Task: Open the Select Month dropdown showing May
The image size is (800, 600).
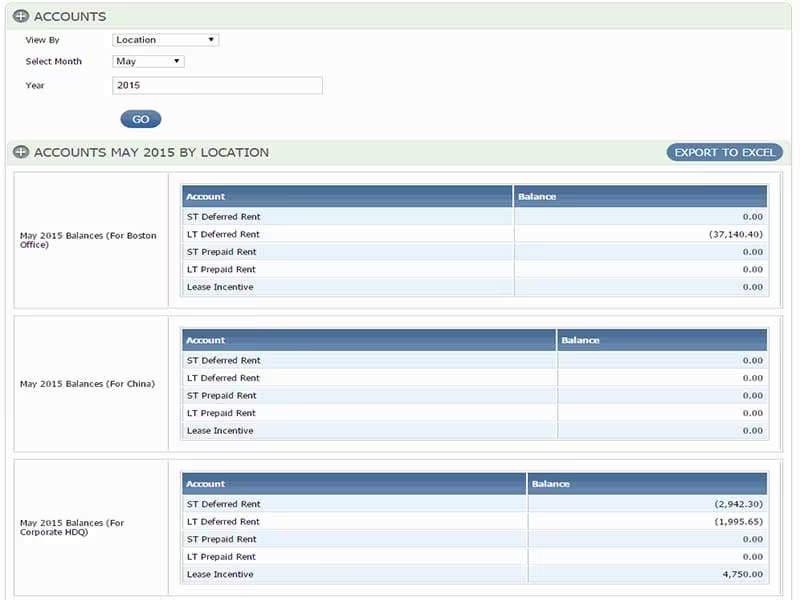Action: [x=148, y=61]
